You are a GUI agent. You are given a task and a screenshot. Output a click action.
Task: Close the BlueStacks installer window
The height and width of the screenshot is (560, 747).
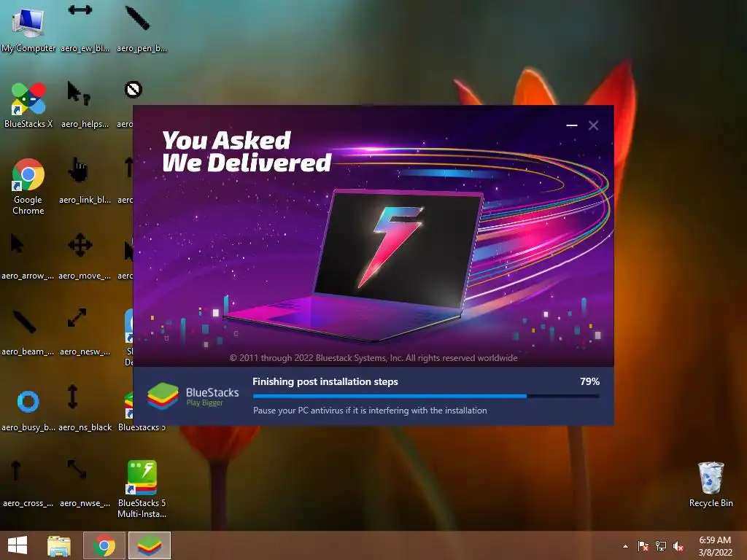coord(594,125)
